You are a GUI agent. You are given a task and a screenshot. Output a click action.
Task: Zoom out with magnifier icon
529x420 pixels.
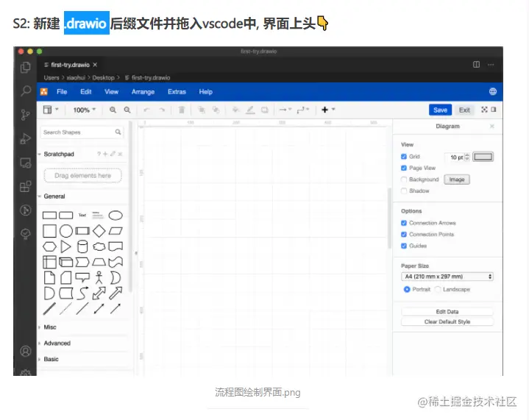tap(127, 110)
